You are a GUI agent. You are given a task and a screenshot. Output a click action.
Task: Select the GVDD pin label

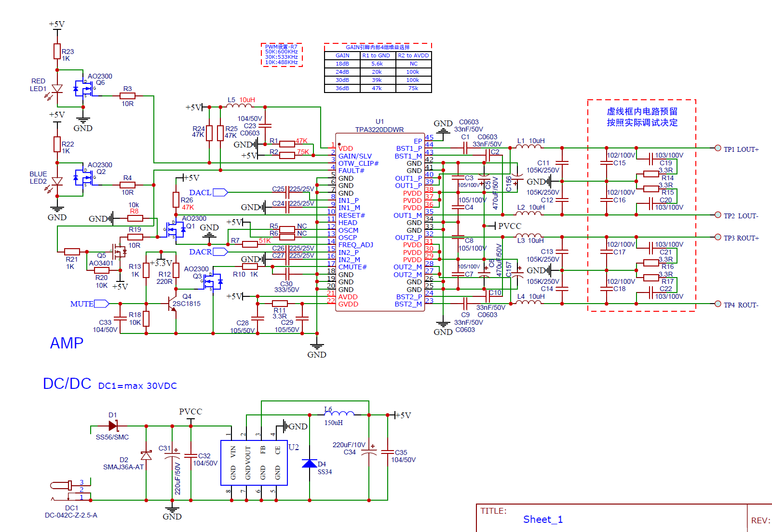click(x=349, y=304)
